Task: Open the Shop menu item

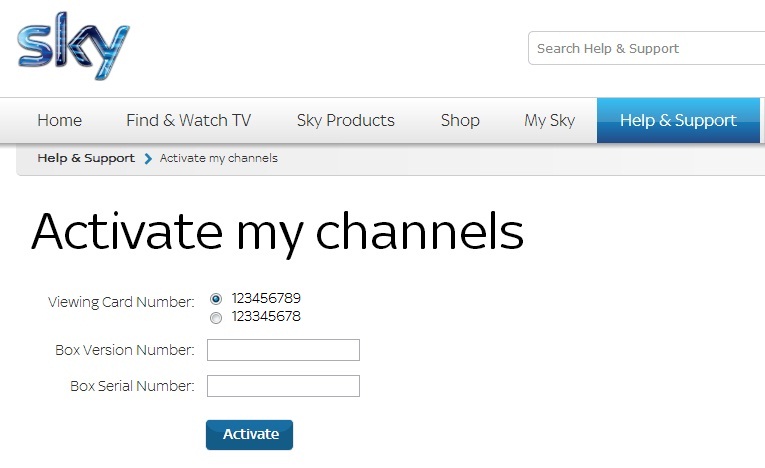Action: click(460, 121)
